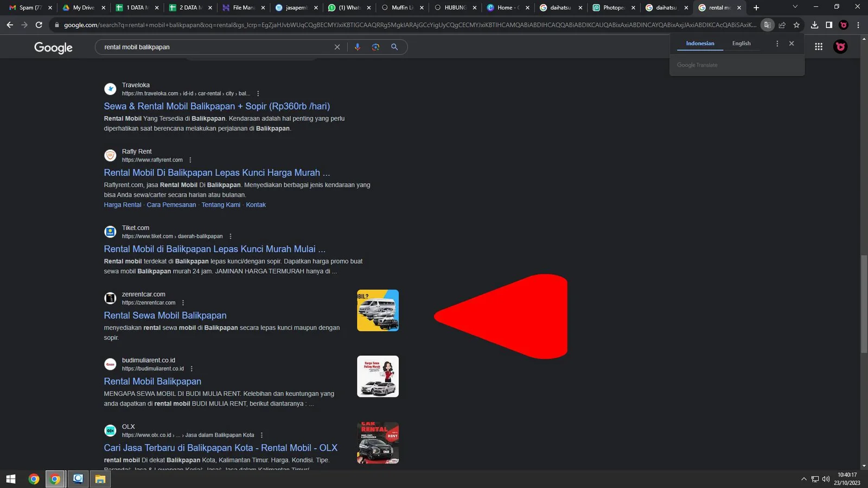Image resolution: width=868 pixels, height=488 pixels.
Task: Open Rental Sewa Mobil Balikpapan link
Action: click(x=165, y=315)
